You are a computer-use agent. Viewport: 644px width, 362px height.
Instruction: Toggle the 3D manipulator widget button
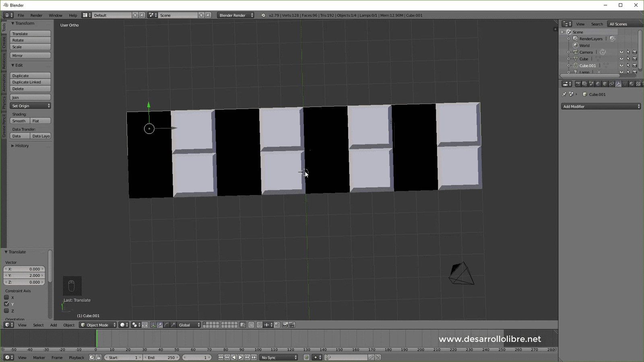153,325
